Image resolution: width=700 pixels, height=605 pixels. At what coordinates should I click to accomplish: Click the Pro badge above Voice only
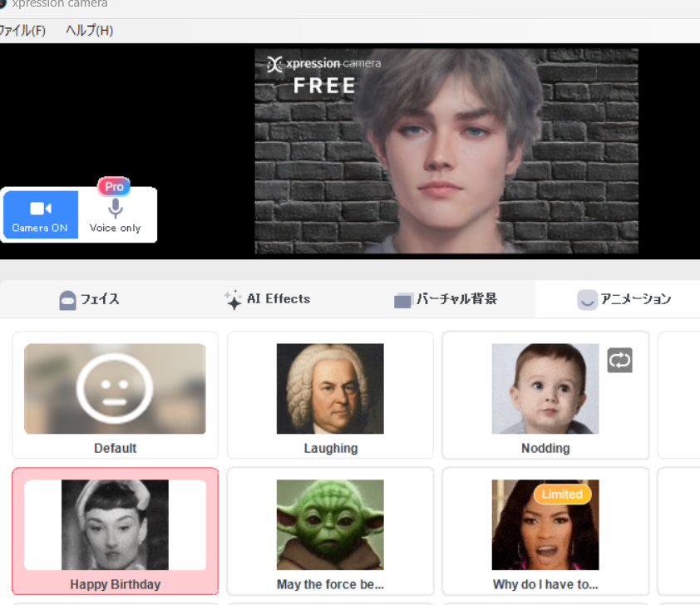pos(114,186)
